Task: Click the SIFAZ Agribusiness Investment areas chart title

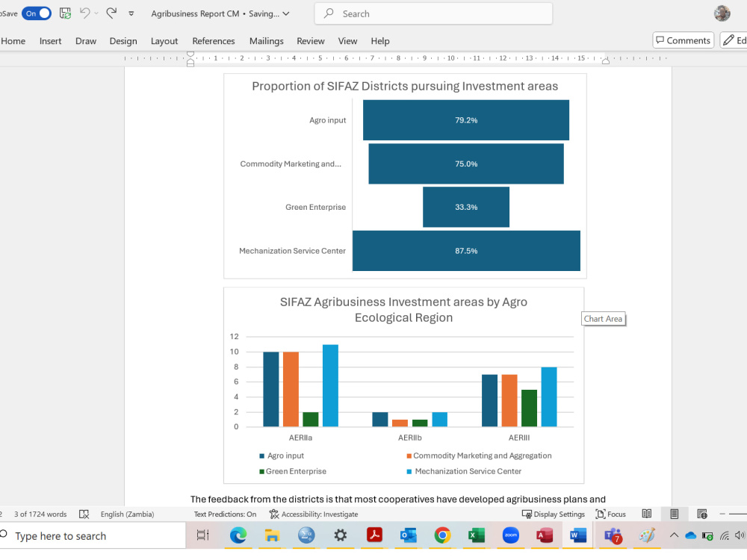Action: (403, 310)
